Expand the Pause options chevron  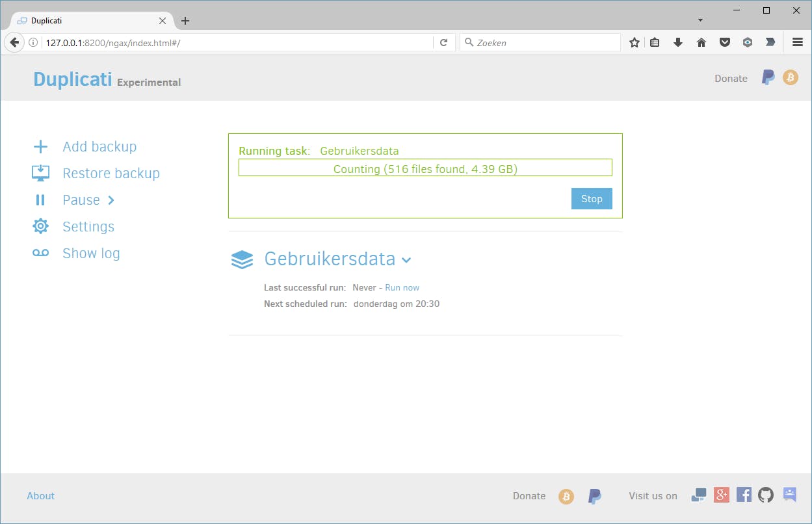tap(111, 200)
